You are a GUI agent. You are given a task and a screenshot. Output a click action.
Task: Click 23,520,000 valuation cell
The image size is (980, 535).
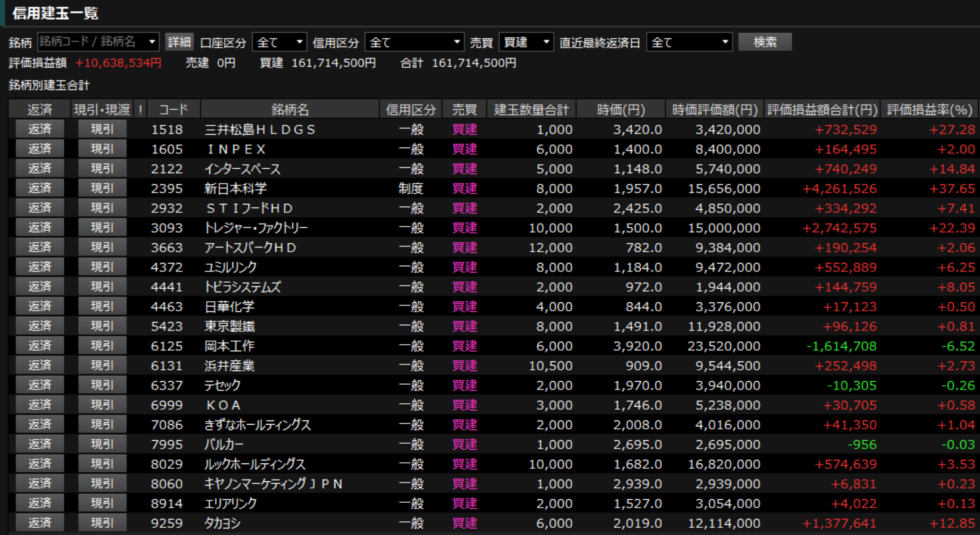tap(724, 346)
